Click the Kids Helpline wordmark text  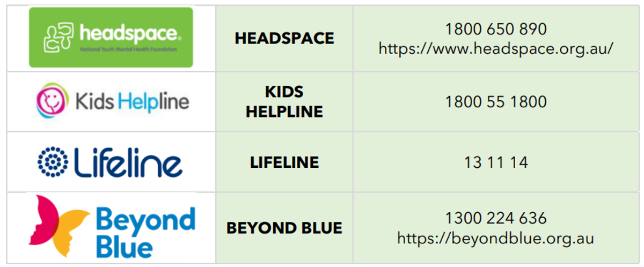pos(132,101)
